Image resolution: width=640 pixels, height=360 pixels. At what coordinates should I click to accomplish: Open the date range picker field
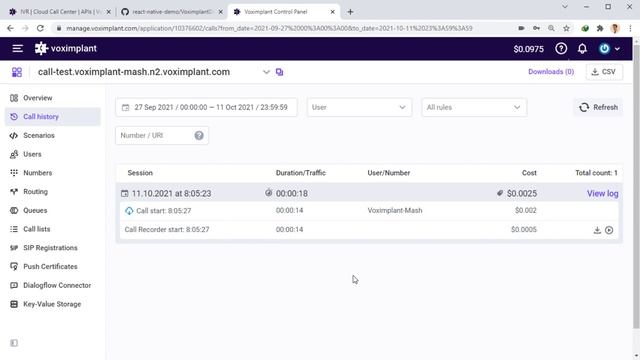[x=207, y=107]
